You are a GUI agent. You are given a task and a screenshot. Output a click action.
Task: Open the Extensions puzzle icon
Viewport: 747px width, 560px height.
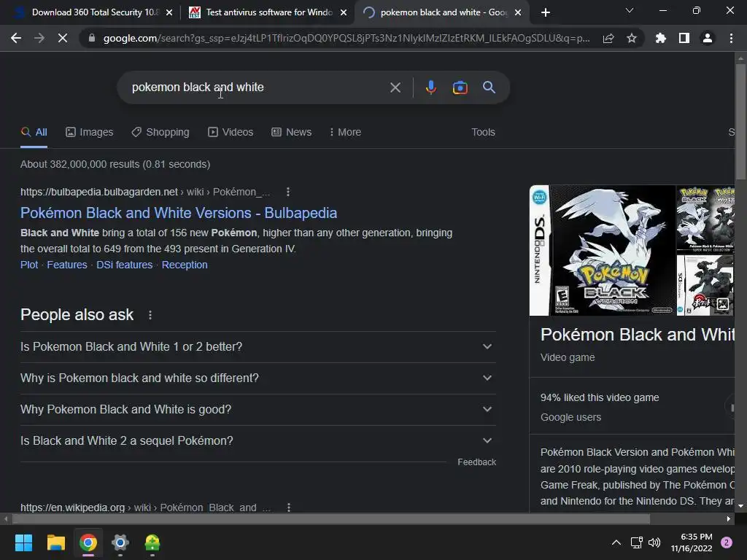661,38
